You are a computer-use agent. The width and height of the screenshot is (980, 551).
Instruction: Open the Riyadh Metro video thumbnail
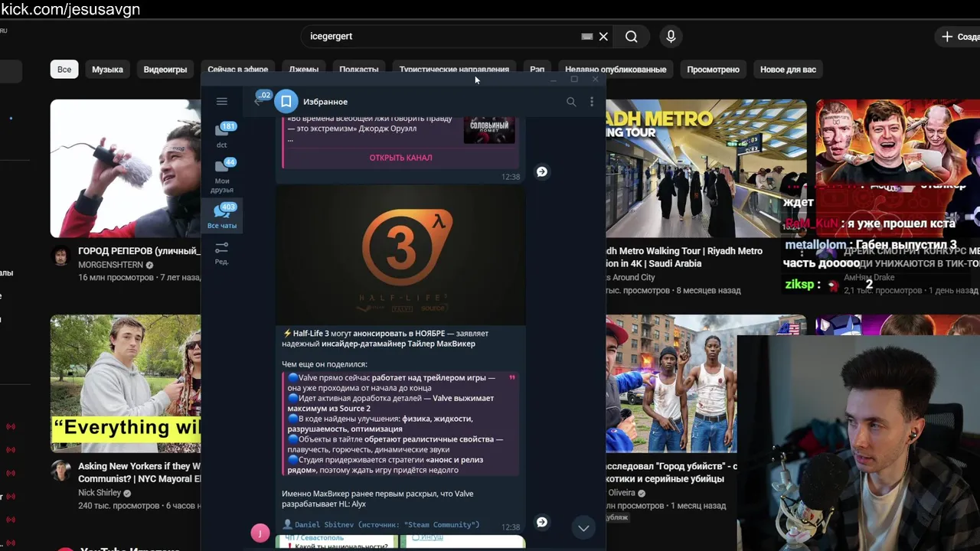[x=706, y=168]
